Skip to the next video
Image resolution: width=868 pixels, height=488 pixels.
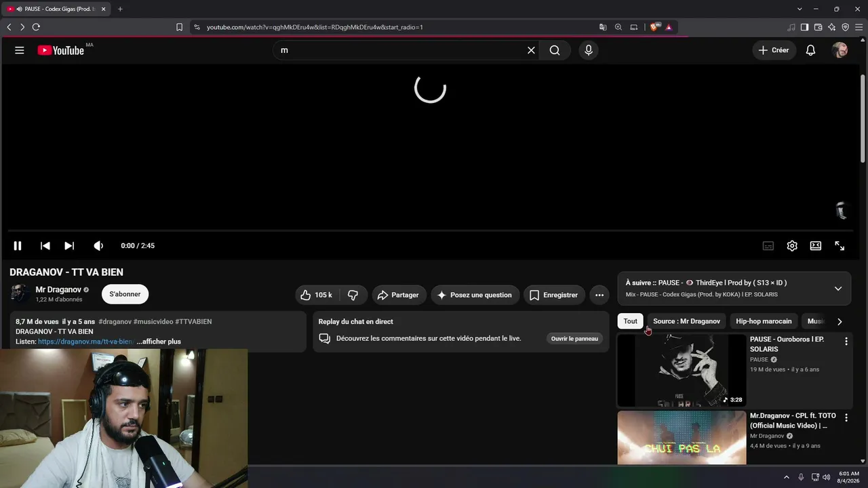tap(69, 245)
